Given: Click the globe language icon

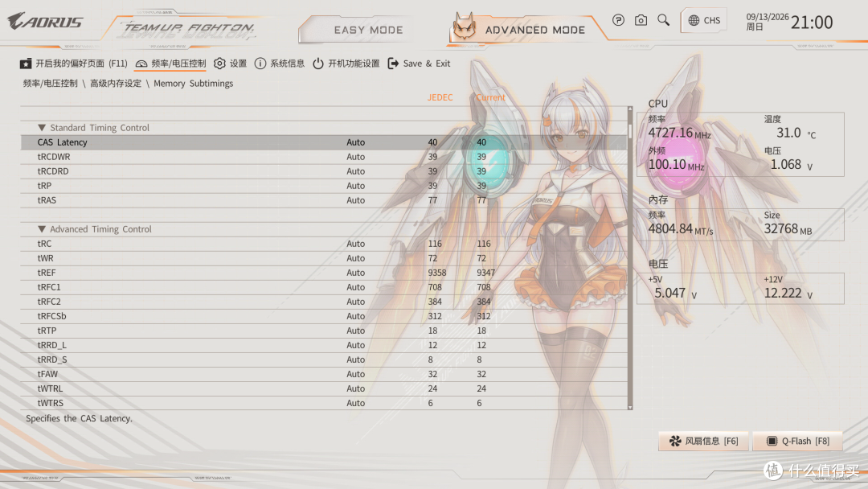Looking at the screenshot, I should point(694,20).
